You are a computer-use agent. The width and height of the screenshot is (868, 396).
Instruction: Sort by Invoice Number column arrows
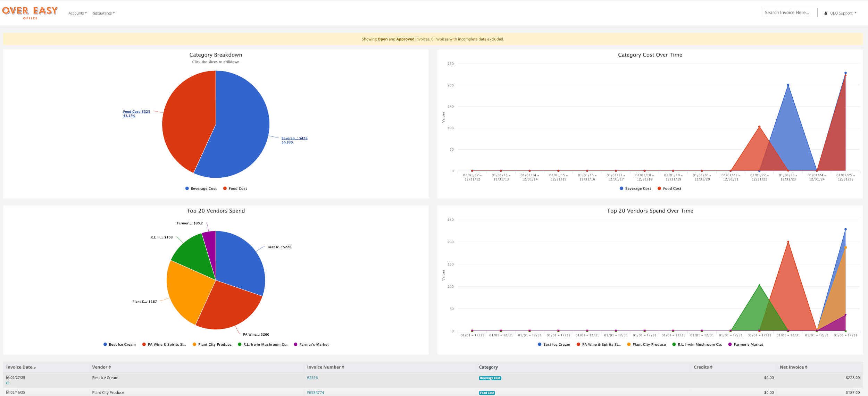(343, 367)
